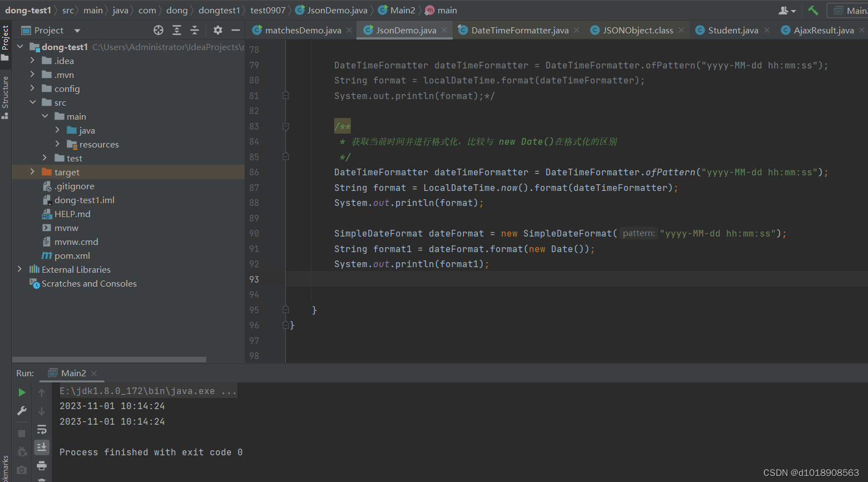Viewport: 868px width, 482px height.
Task: Click the Build hammer icon in toolbar
Action: (813, 10)
